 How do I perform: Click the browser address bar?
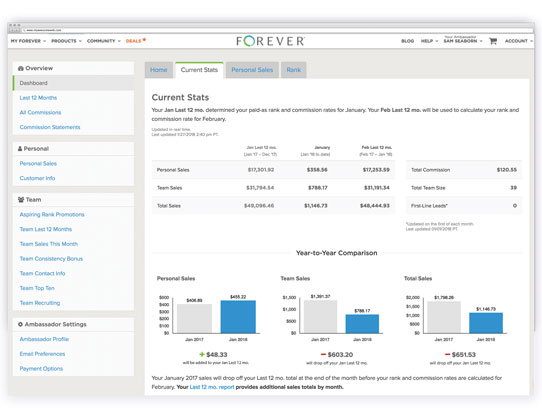pos(277,30)
